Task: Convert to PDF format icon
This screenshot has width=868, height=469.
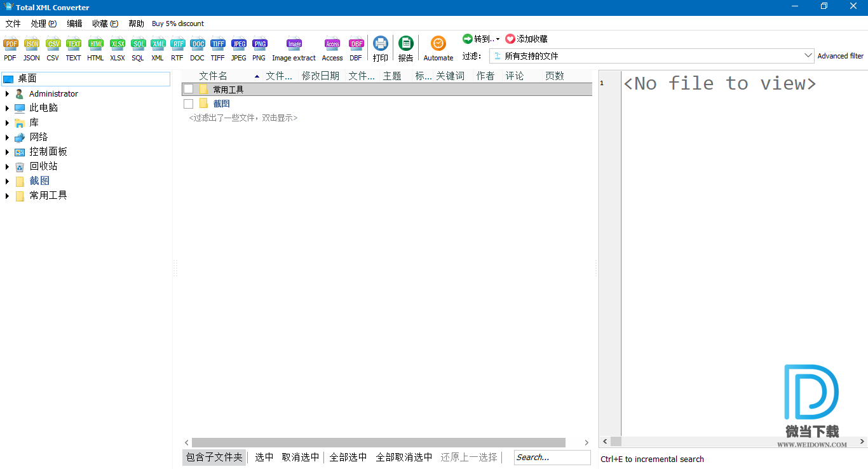Action: 10,44
